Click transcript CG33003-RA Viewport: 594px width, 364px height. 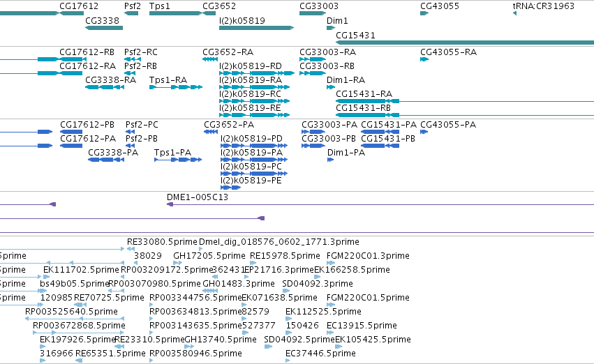point(327,52)
